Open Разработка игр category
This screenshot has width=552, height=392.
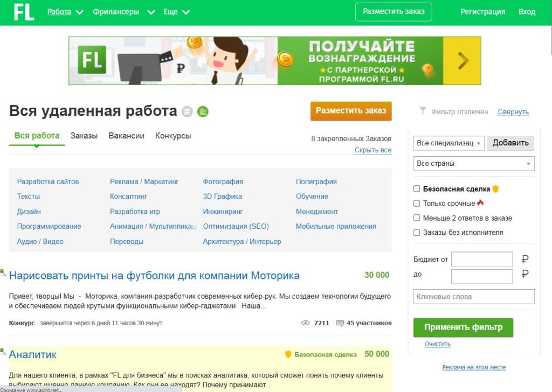pyautogui.click(x=135, y=212)
